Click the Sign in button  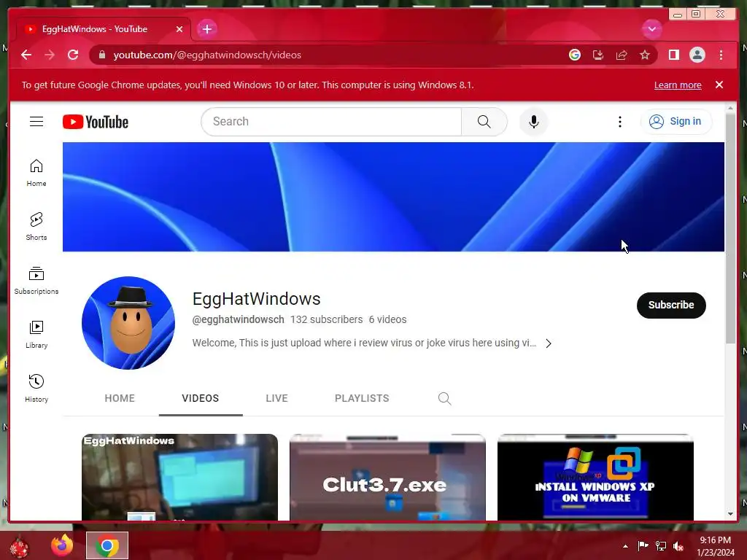click(676, 122)
